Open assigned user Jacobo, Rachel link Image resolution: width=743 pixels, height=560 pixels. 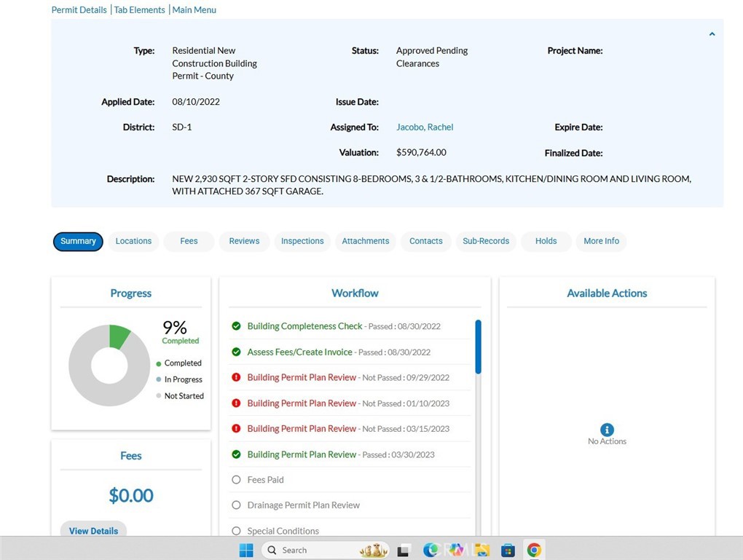tap(425, 127)
